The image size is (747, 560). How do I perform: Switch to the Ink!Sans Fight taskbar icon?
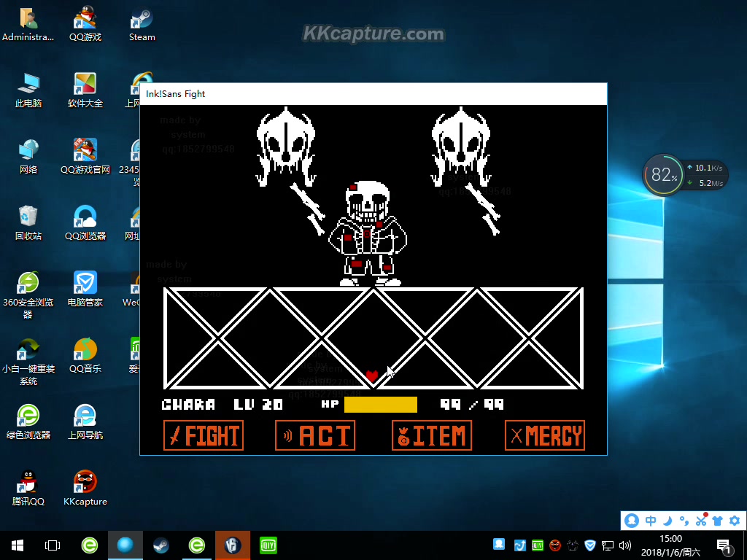coord(233,545)
